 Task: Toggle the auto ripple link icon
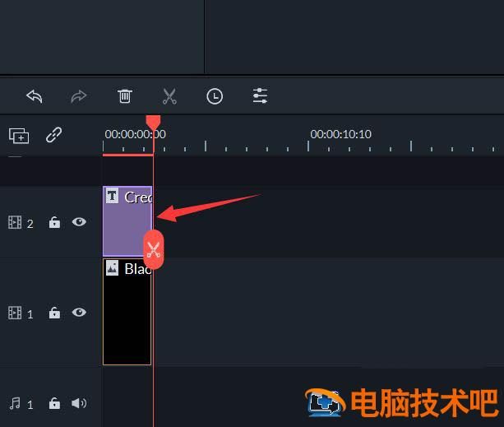click(53, 135)
